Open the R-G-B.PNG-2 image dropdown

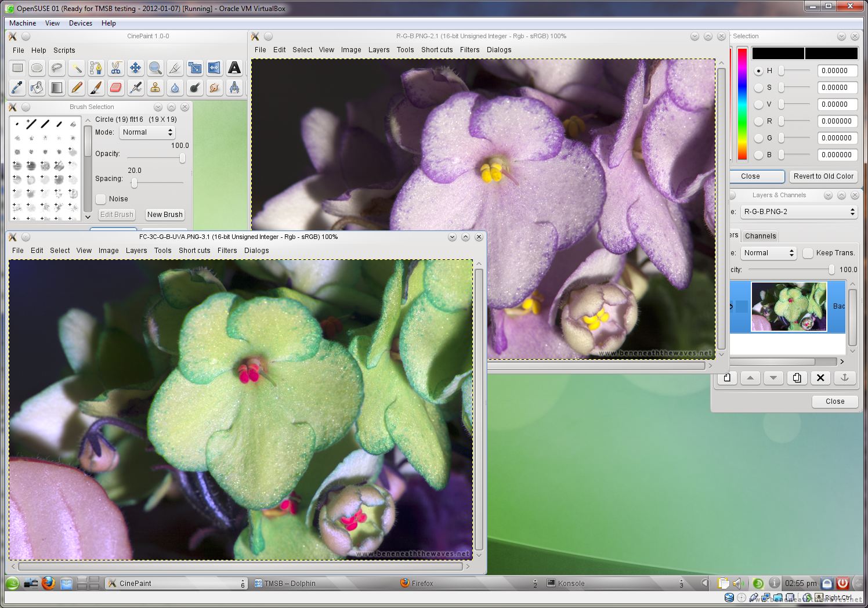click(799, 212)
